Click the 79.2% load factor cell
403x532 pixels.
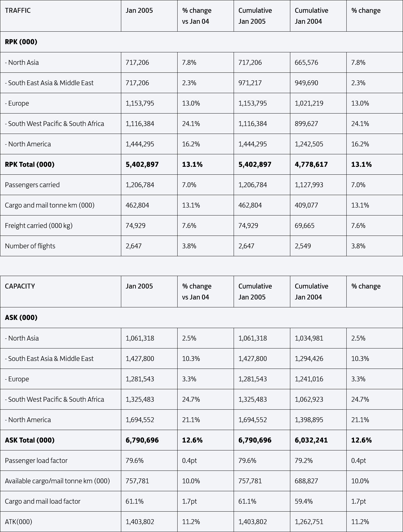[x=304, y=461]
